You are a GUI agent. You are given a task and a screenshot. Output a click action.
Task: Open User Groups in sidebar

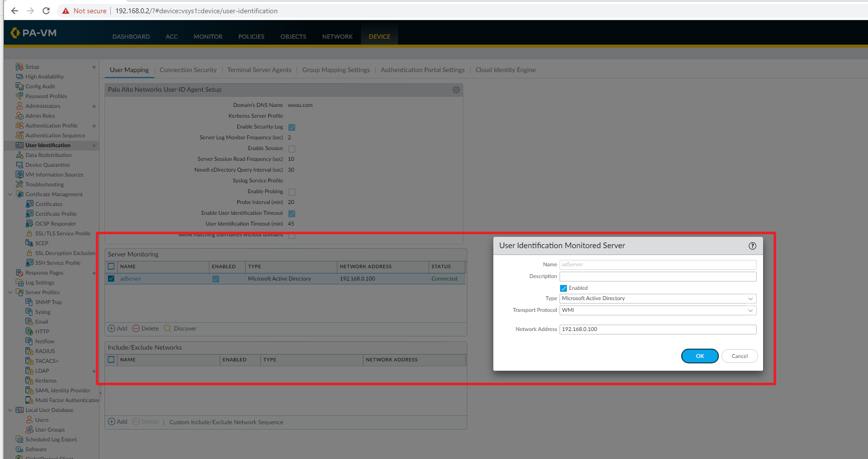coord(50,430)
